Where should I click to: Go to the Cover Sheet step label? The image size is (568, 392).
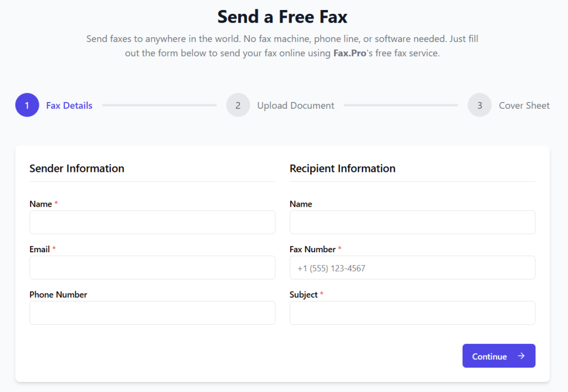coord(524,105)
